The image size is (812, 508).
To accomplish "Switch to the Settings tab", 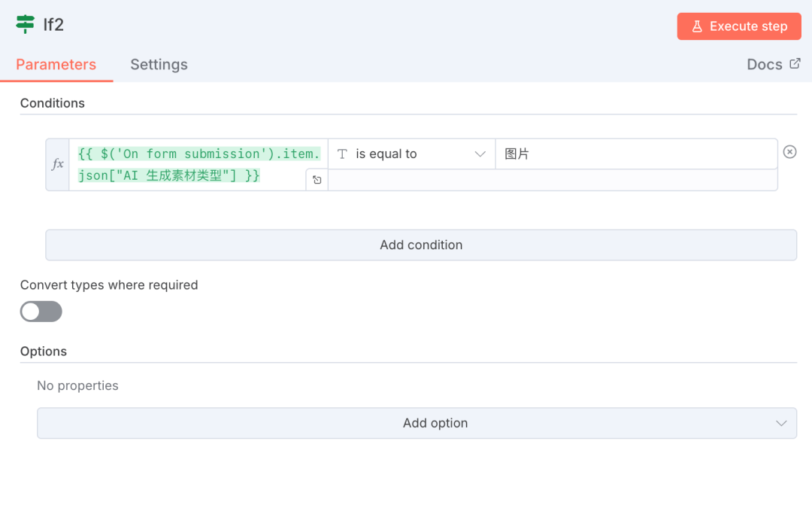I will [x=159, y=65].
